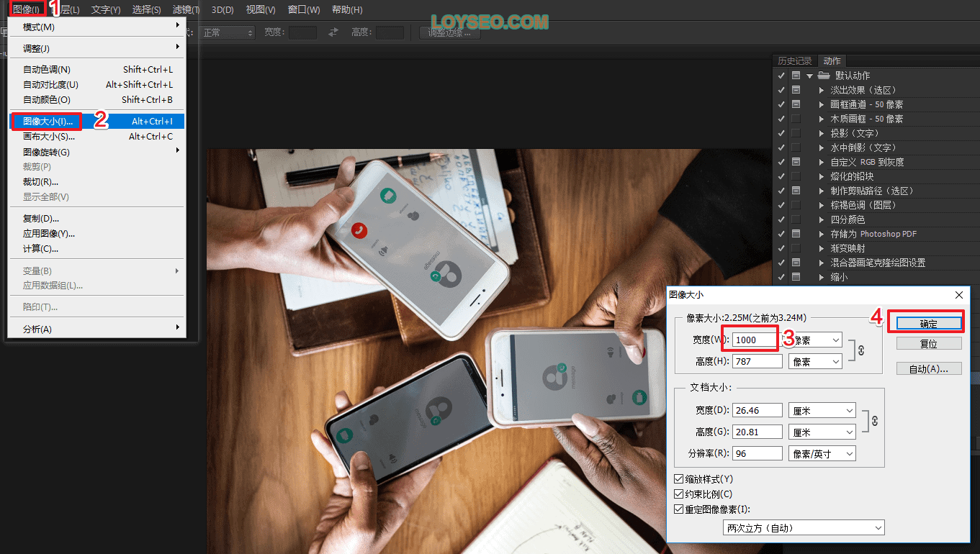Open the 文字(Y) menu
Viewport: 980px width, 554px height.
106,9
